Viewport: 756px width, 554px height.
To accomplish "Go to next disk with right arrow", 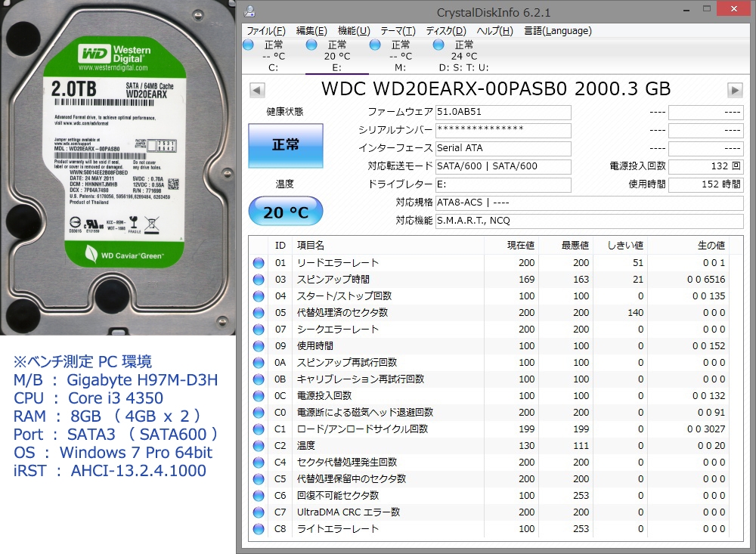I will 734,90.
